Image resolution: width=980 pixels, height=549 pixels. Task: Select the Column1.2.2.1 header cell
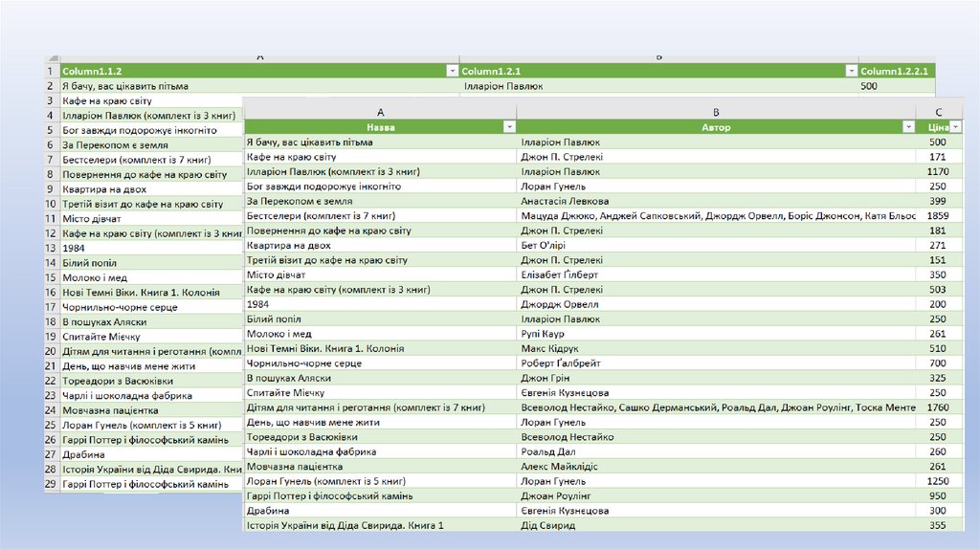(896, 72)
